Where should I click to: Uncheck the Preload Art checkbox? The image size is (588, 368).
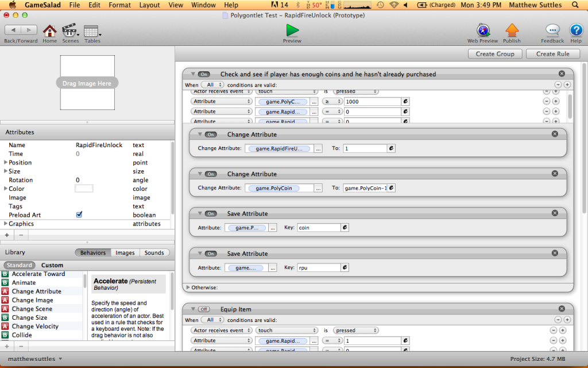point(79,214)
